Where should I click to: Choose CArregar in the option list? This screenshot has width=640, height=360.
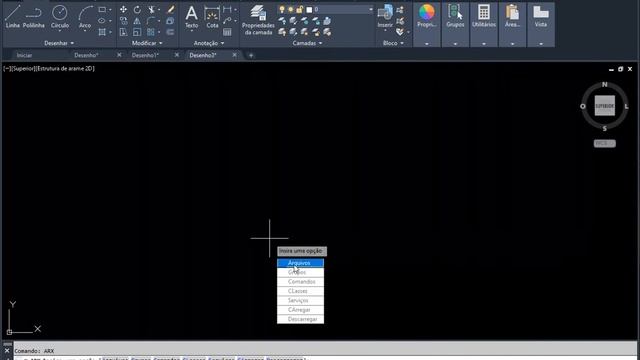coord(300,310)
